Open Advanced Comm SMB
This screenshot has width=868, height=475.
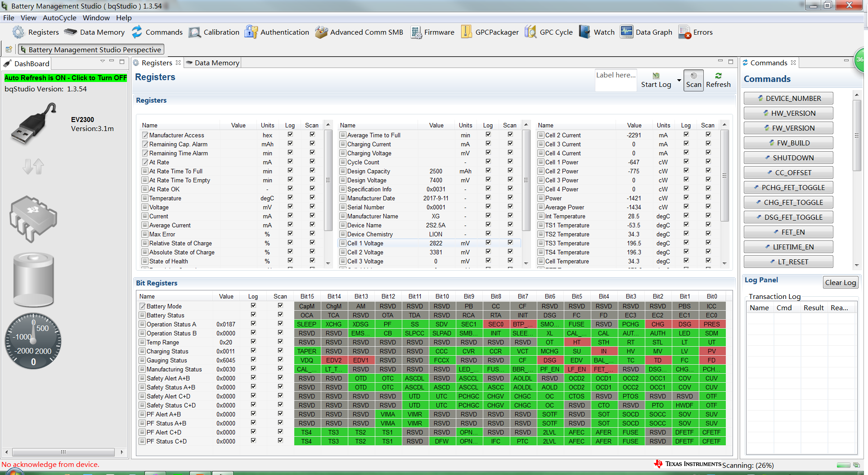point(359,32)
